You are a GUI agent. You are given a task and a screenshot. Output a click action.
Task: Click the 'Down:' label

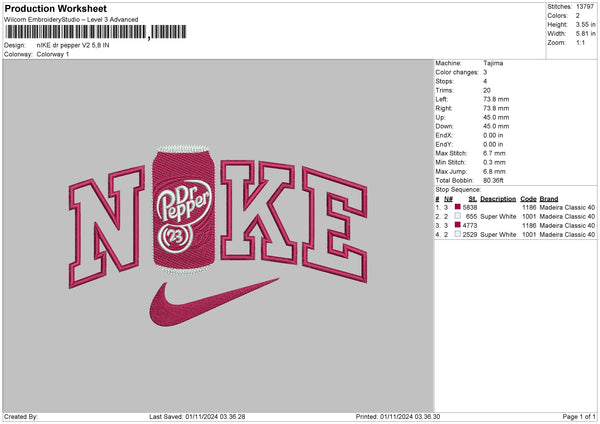tap(444, 126)
